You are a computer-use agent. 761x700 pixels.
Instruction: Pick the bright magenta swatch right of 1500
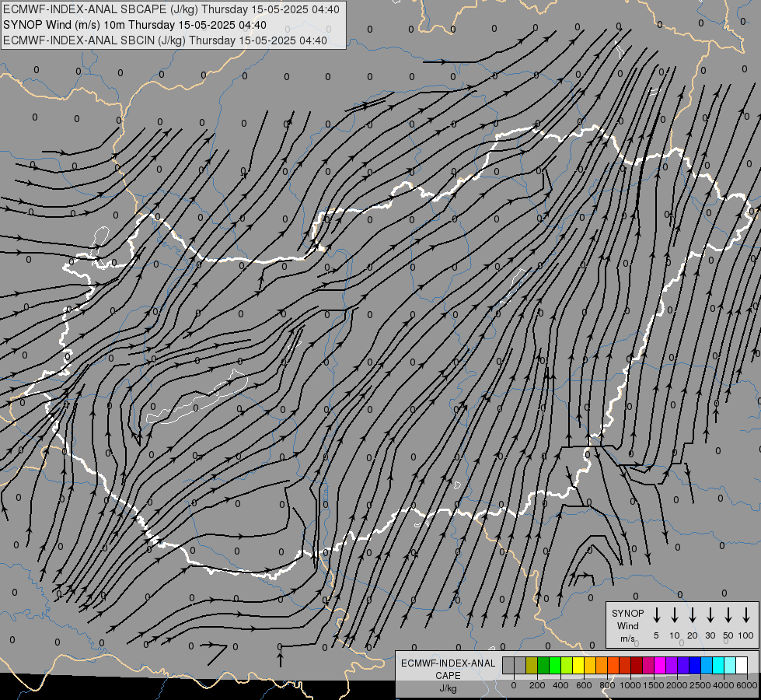[x=660, y=665]
